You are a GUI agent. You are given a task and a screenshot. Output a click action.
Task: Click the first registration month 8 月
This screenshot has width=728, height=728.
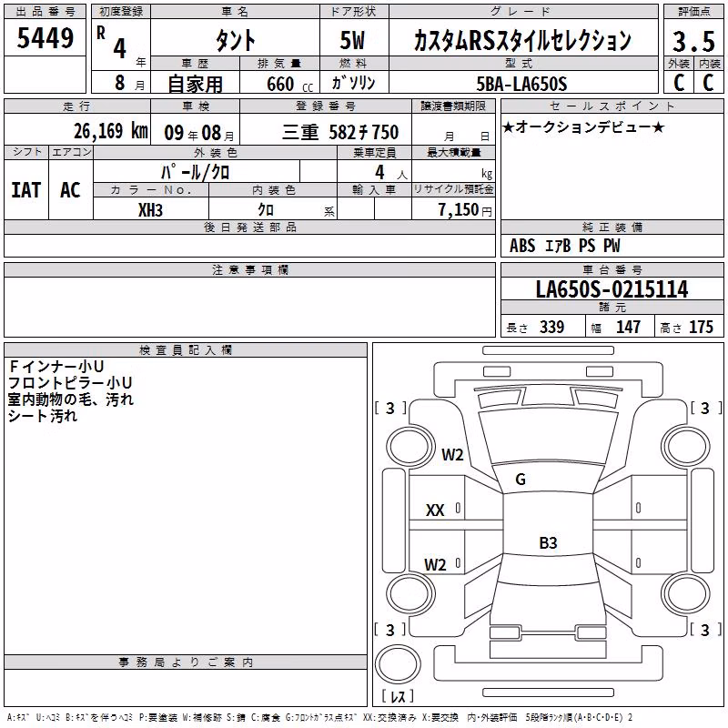click(129, 83)
